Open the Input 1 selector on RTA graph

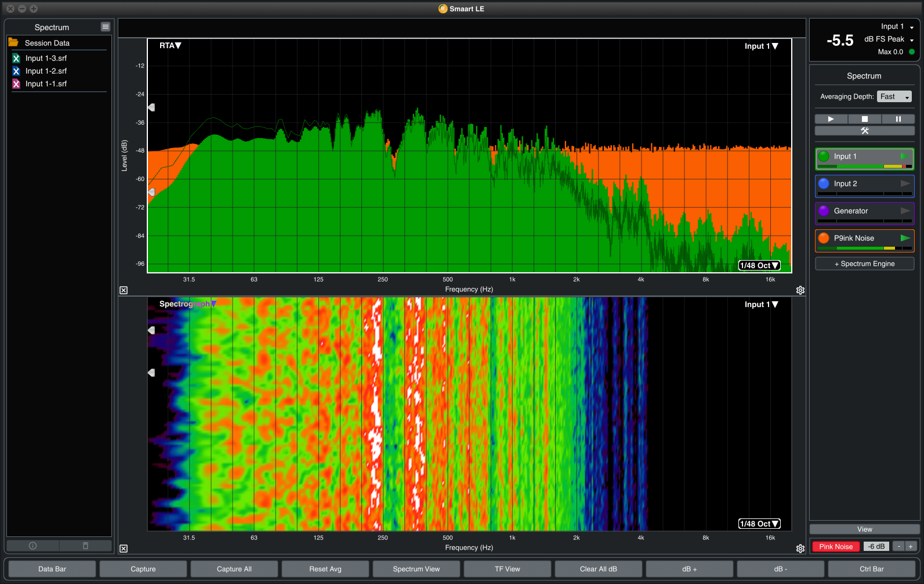761,46
